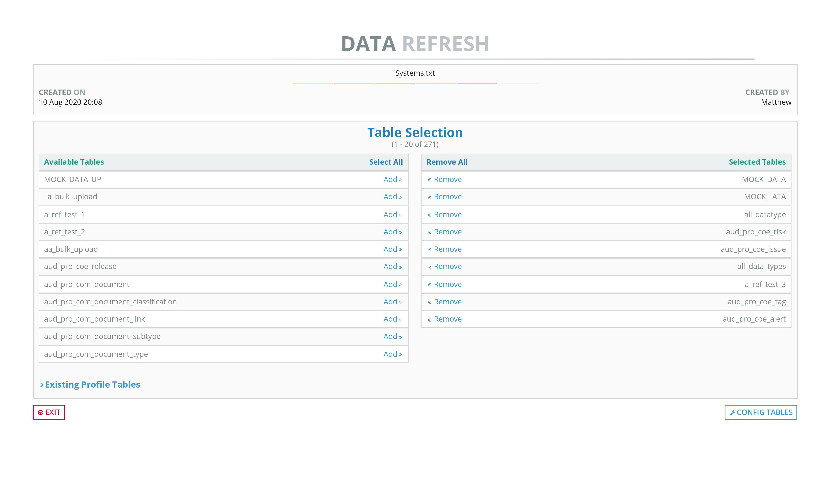Add aud_pro_com_document_type table
Viewport: 830px width, 504px height.
click(x=392, y=354)
